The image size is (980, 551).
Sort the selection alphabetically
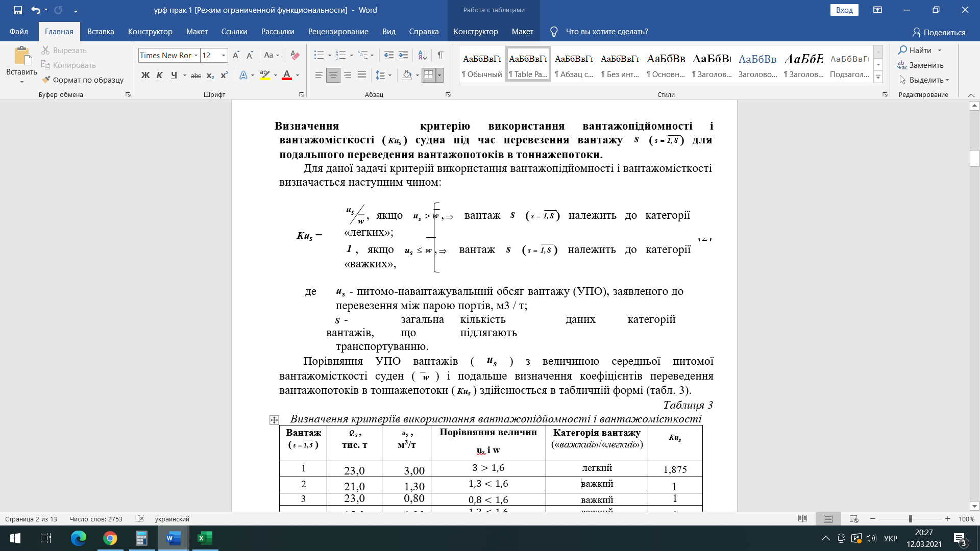coord(422,55)
